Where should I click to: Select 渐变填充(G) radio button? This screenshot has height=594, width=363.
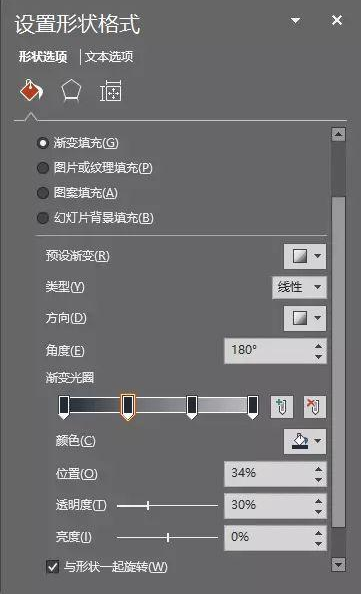click(42, 143)
